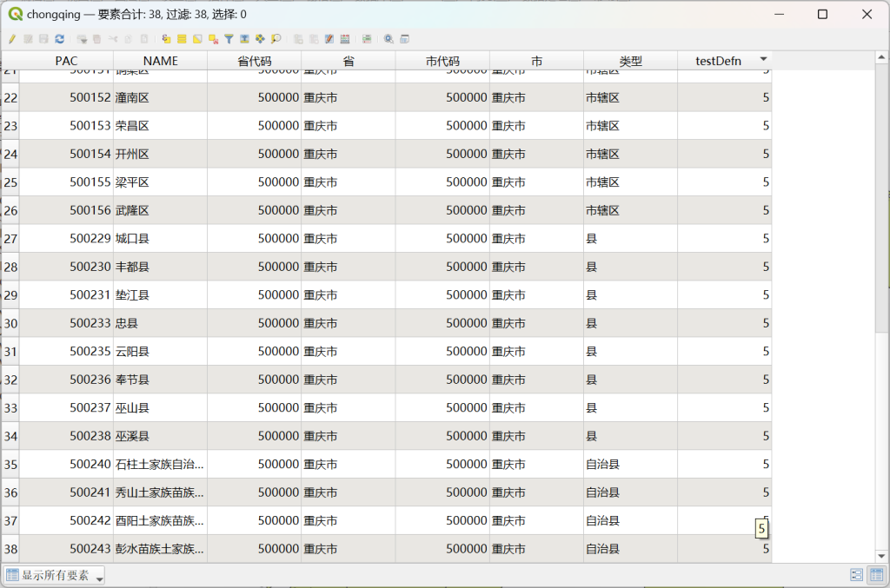Open the actions magnifier tool
The image size is (890, 588).
[389, 39]
